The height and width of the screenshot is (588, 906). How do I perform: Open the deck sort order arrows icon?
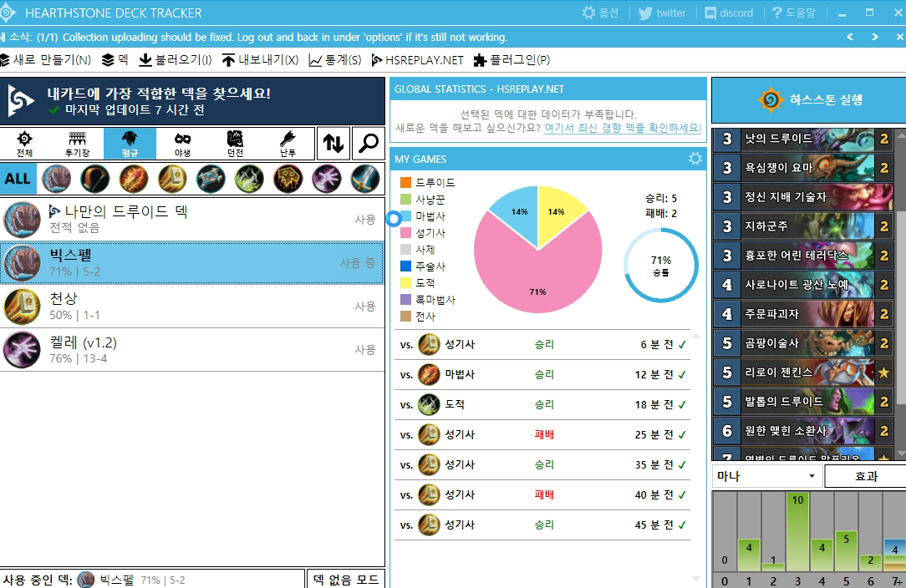pyautogui.click(x=333, y=144)
